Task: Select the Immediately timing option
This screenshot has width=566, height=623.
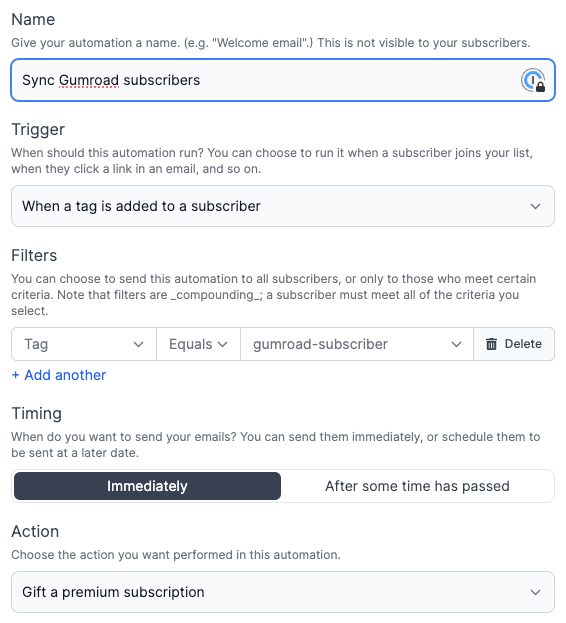Action: pyautogui.click(x=147, y=486)
